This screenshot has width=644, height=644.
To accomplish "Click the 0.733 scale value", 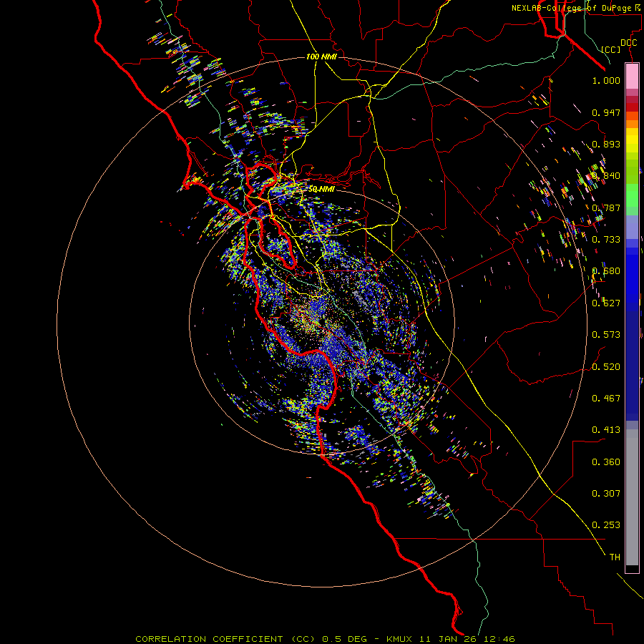I will pyautogui.click(x=606, y=240).
